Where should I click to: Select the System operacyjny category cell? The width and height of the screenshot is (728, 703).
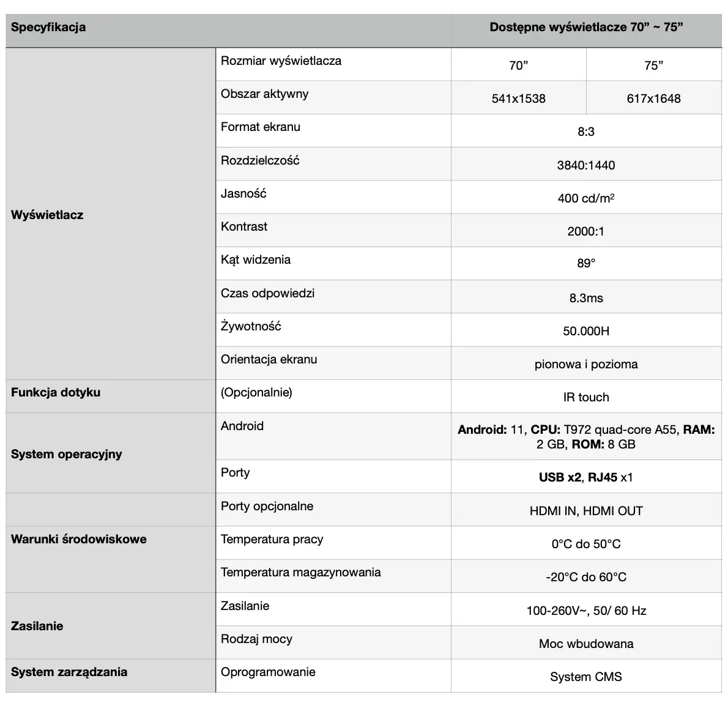pyautogui.click(x=67, y=454)
